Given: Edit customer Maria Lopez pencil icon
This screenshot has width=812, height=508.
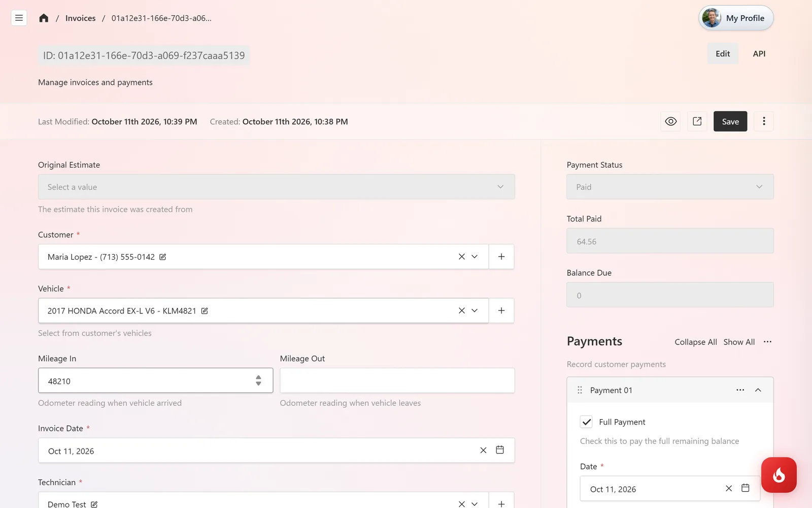Looking at the screenshot, I should click(x=163, y=257).
